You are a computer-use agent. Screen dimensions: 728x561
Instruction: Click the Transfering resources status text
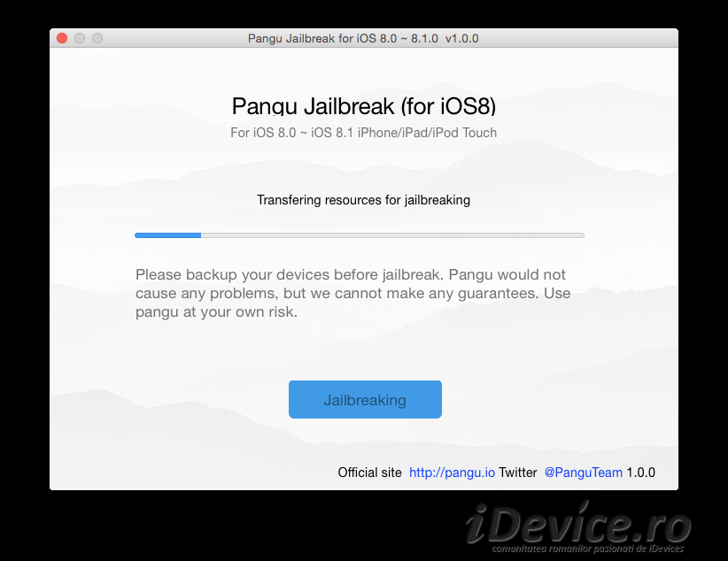(363, 200)
